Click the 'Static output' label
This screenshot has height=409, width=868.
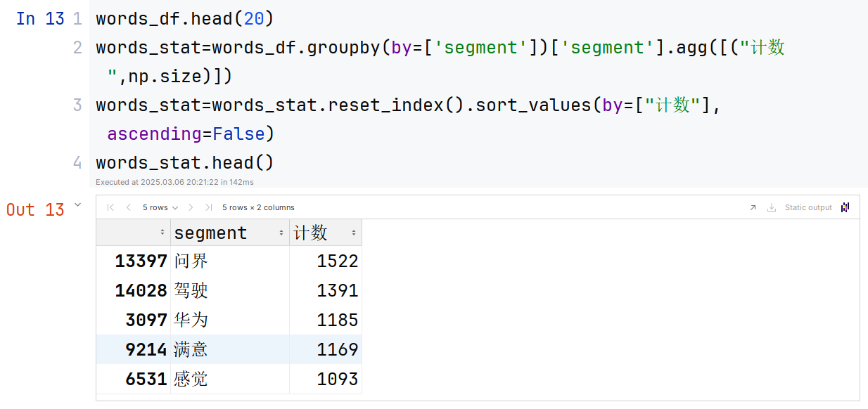pyautogui.click(x=808, y=207)
